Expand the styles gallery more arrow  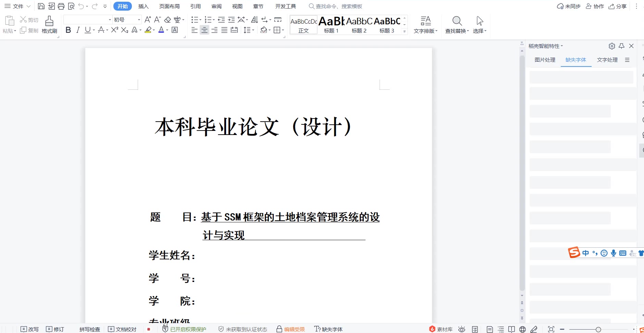click(405, 31)
